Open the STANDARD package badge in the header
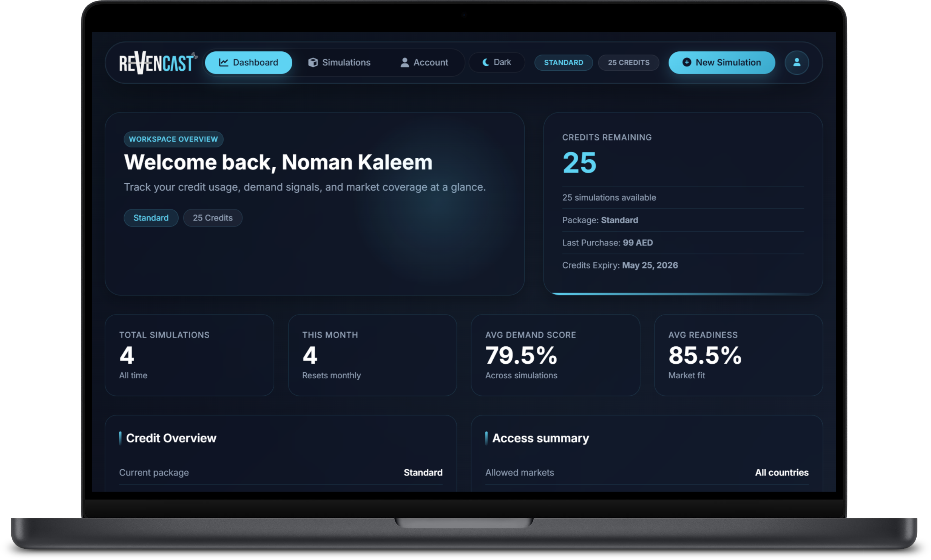The width and height of the screenshot is (931, 560). [x=563, y=62]
